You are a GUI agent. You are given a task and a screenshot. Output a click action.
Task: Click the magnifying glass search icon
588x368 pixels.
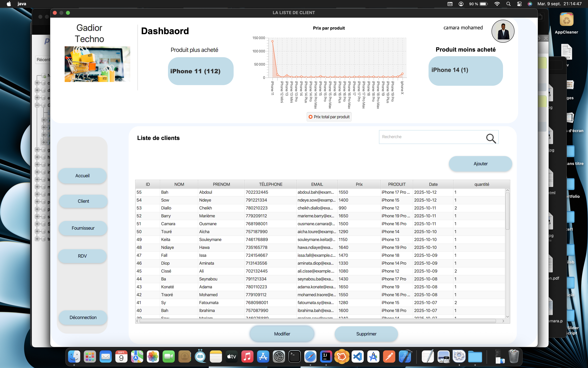pos(491,138)
